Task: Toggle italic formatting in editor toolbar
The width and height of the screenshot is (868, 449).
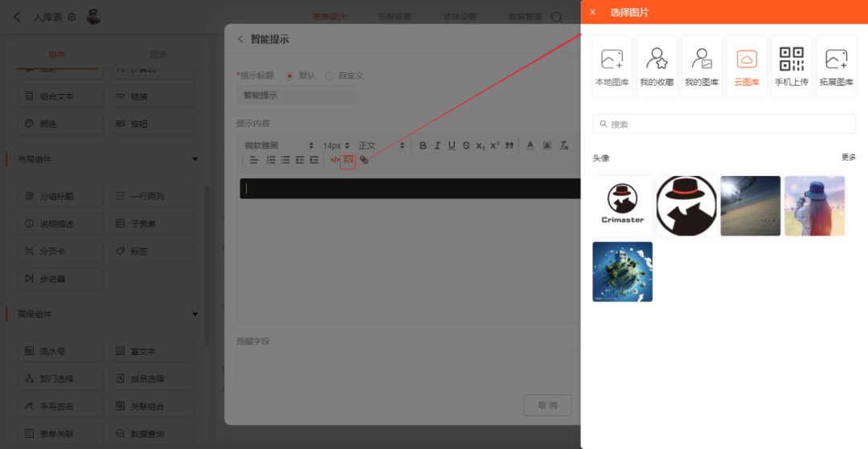Action: 437,145
